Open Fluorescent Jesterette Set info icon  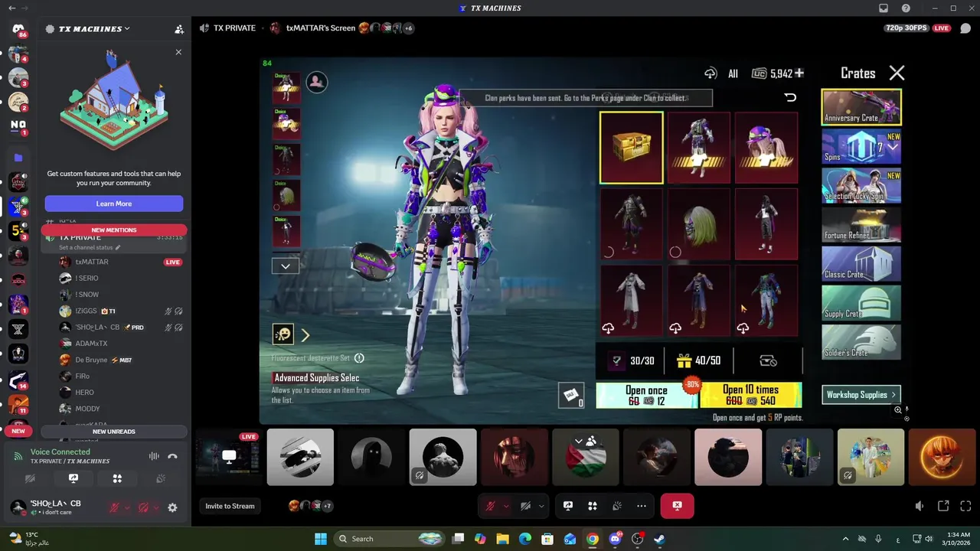(359, 358)
